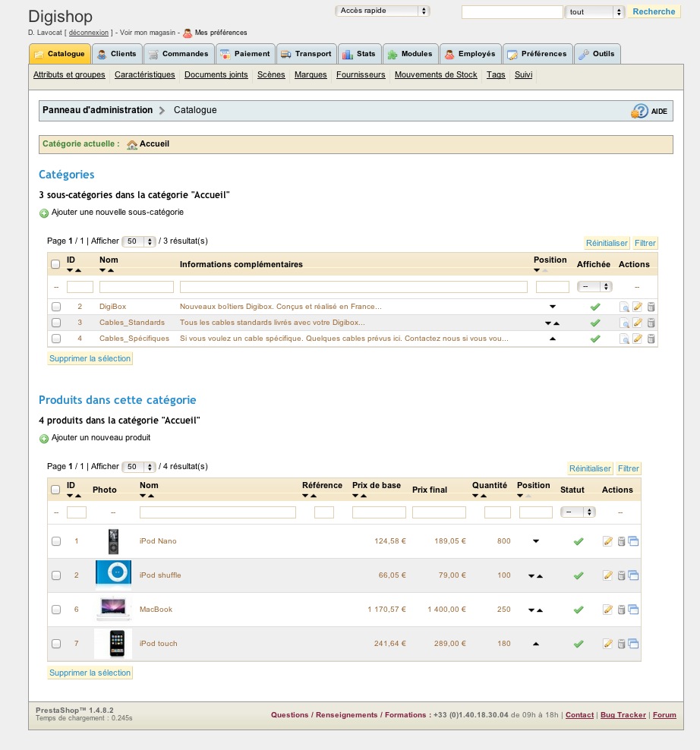Tick the iPod touch checkbox
700x750 pixels.
(x=56, y=644)
